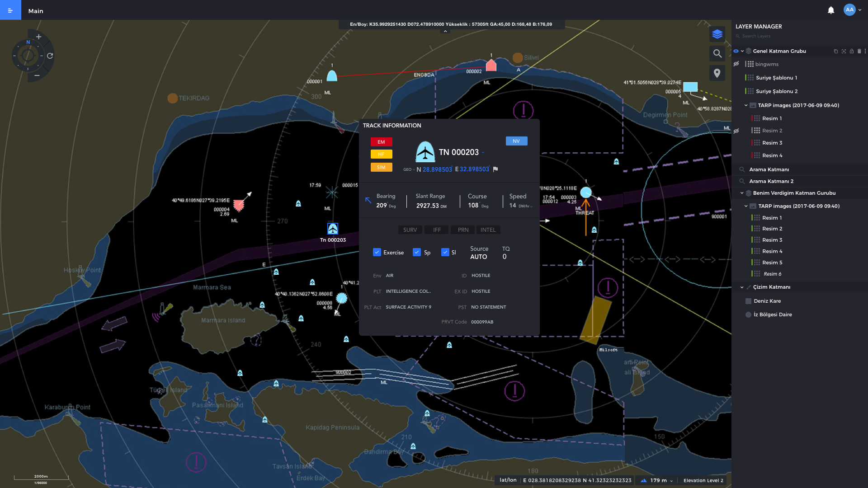The height and width of the screenshot is (488, 868).
Task: Click the orange SIM status button
Action: coord(381,167)
